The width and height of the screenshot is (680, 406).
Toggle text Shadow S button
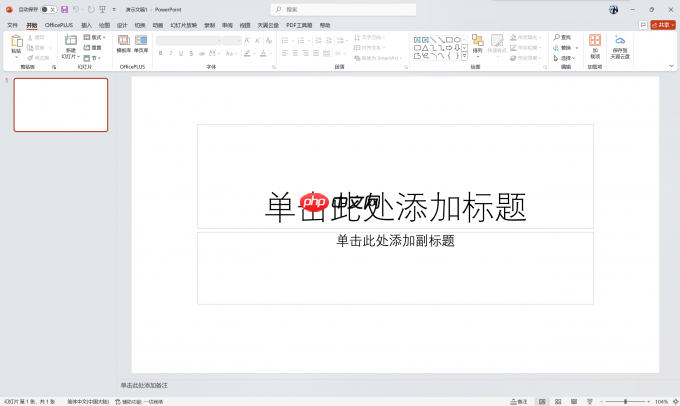click(x=191, y=53)
